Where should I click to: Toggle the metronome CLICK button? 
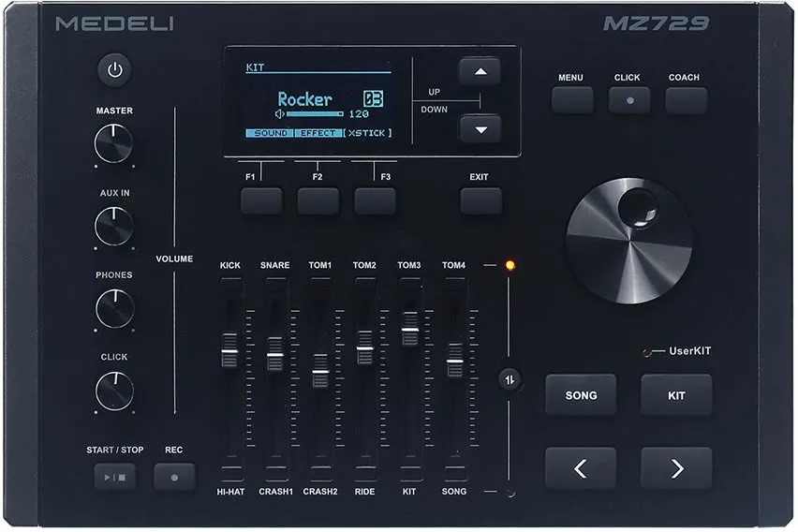click(x=629, y=100)
